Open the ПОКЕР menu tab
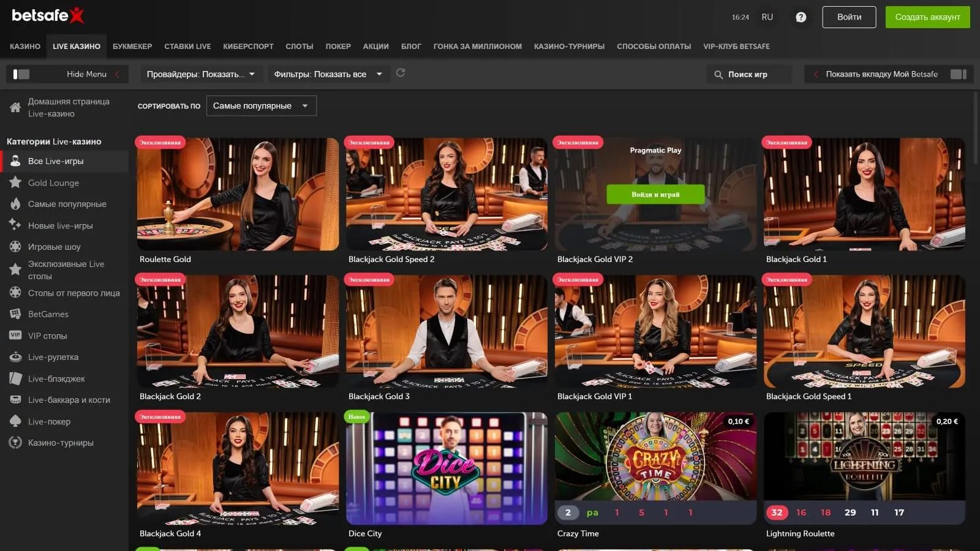Image resolution: width=980 pixels, height=551 pixels. point(338,47)
